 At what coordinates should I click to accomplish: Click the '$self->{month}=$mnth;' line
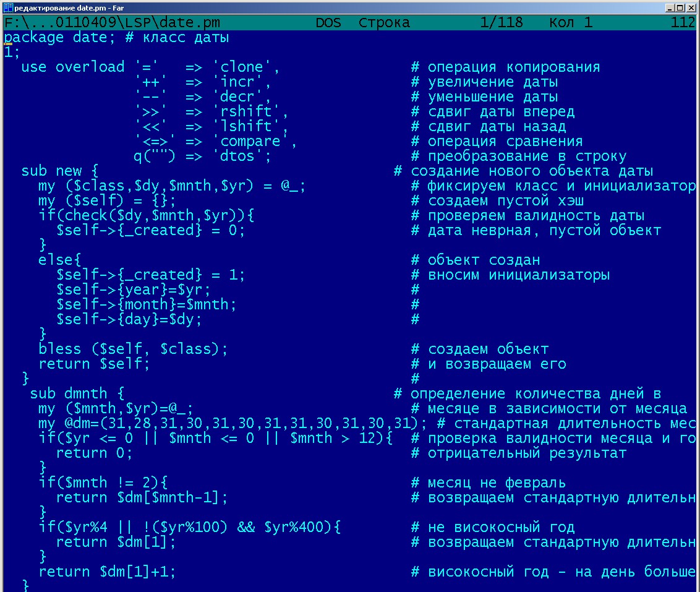tap(146, 304)
